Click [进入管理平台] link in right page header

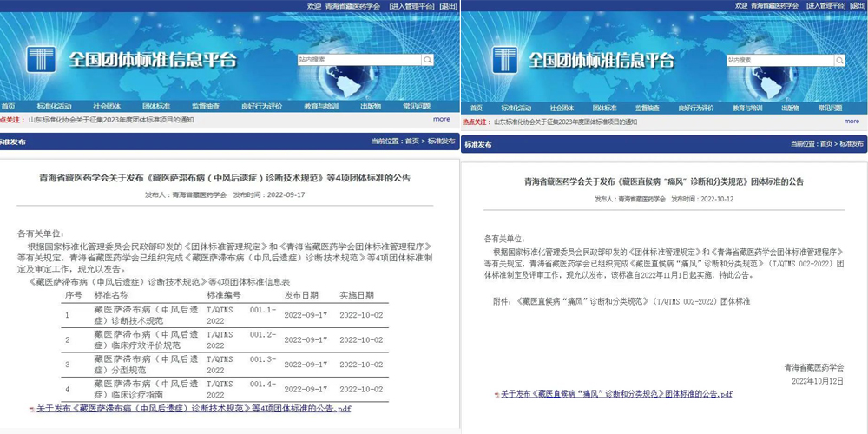pyautogui.click(x=827, y=5)
